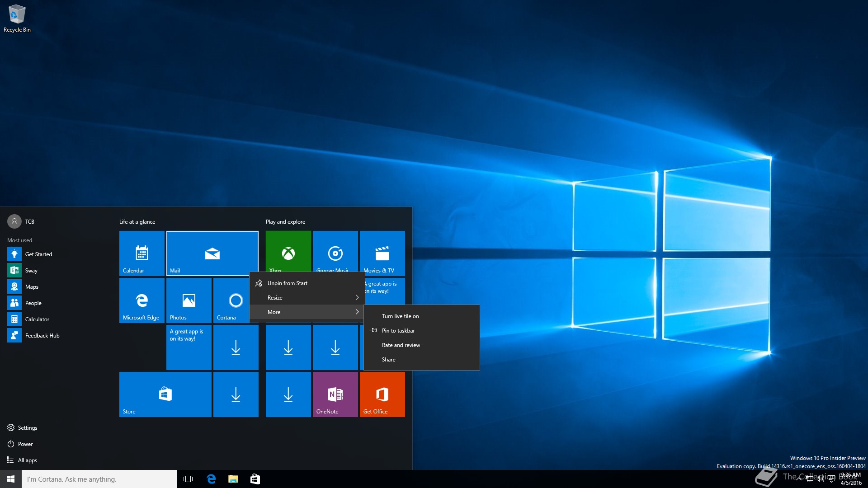The height and width of the screenshot is (488, 868).
Task: Open the Get Office tile
Action: [x=382, y=394]
